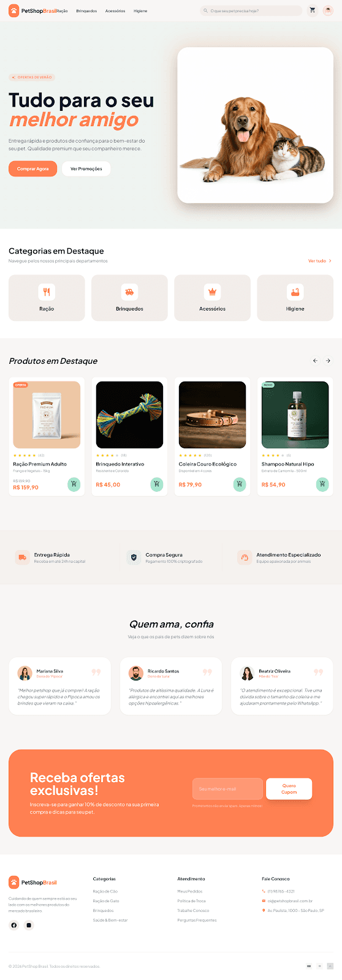Open the shopping cart icon in header
The image size is (342, 980).
click(x=313, y=10)
